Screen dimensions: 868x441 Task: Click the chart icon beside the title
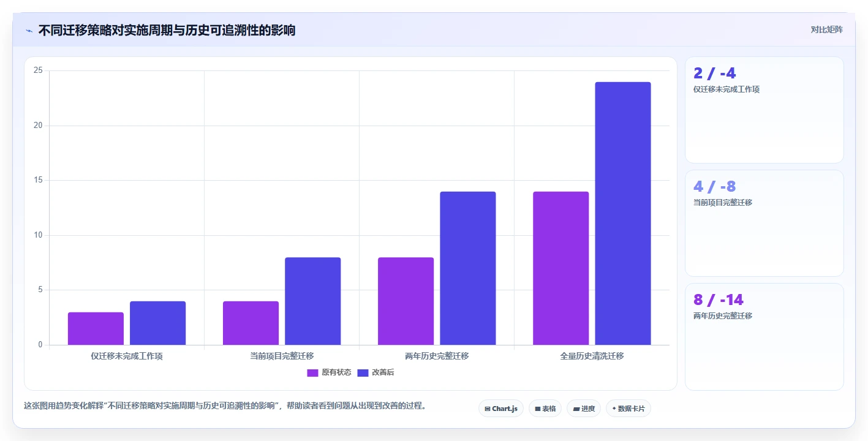click(x=29, y=31)
